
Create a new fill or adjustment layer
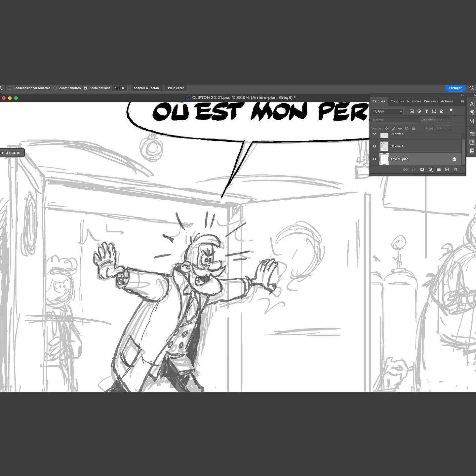(x=430, y=170)
